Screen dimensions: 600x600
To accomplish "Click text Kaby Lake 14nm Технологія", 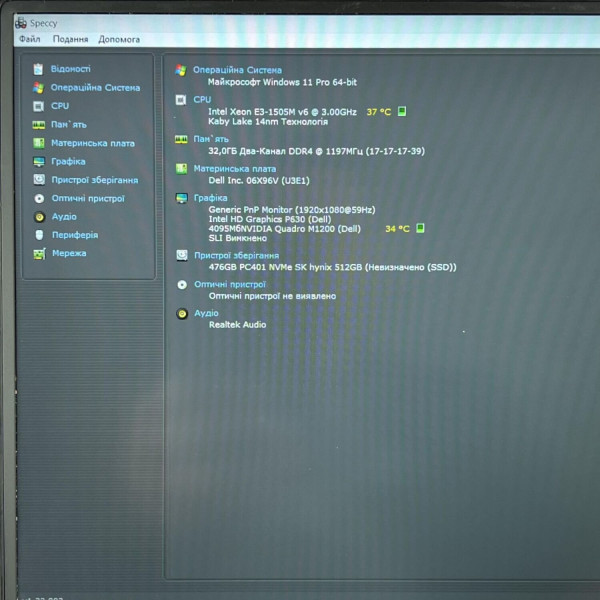I will 268,121.
